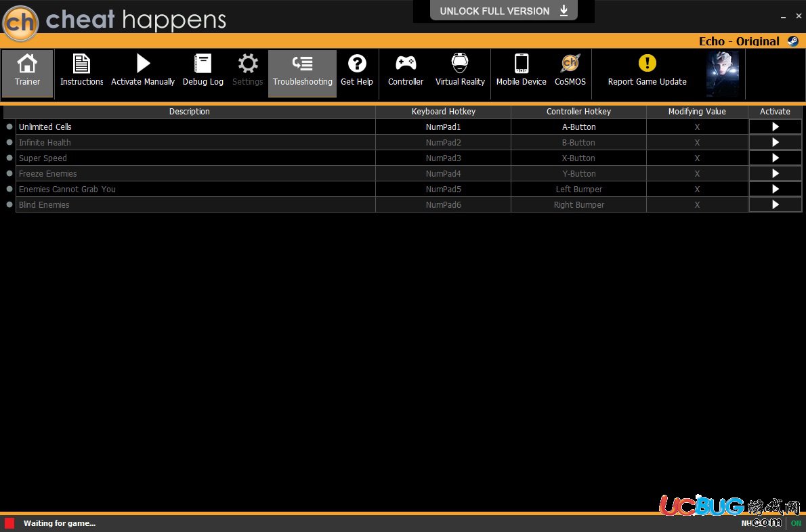Image resolution: width=806 pixels, height=532 pixels.
Task: Click the Controller Hotkey column header
Action: (579, 112)
